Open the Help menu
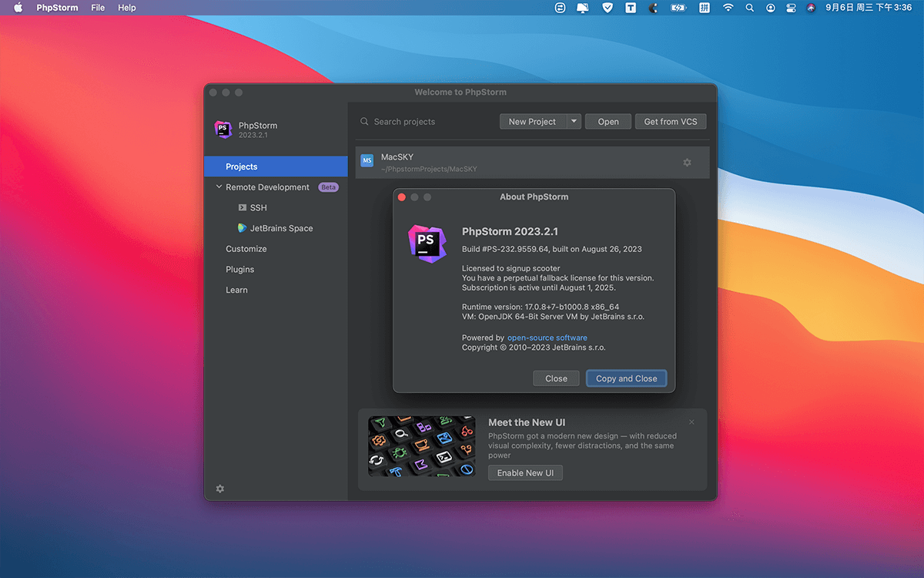 (x=127, y=8)
